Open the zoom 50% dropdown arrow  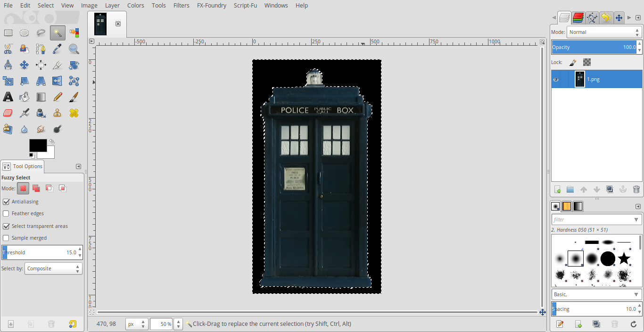point(178,324)
